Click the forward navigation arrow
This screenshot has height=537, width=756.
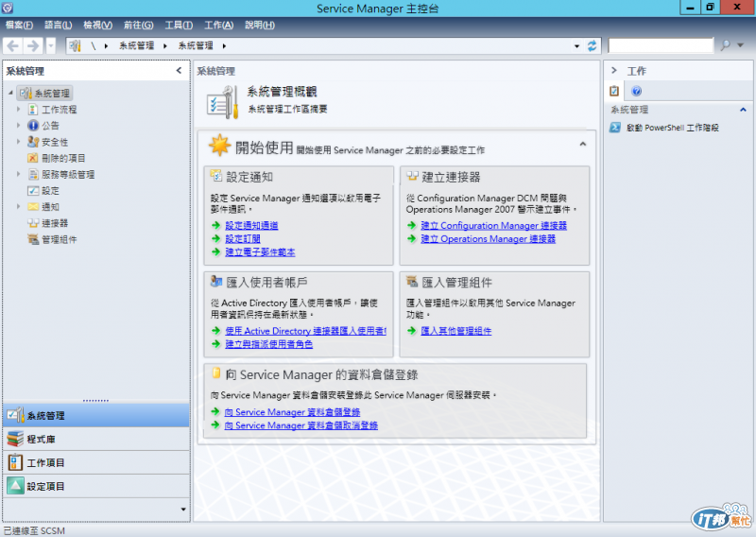(33, 45)
